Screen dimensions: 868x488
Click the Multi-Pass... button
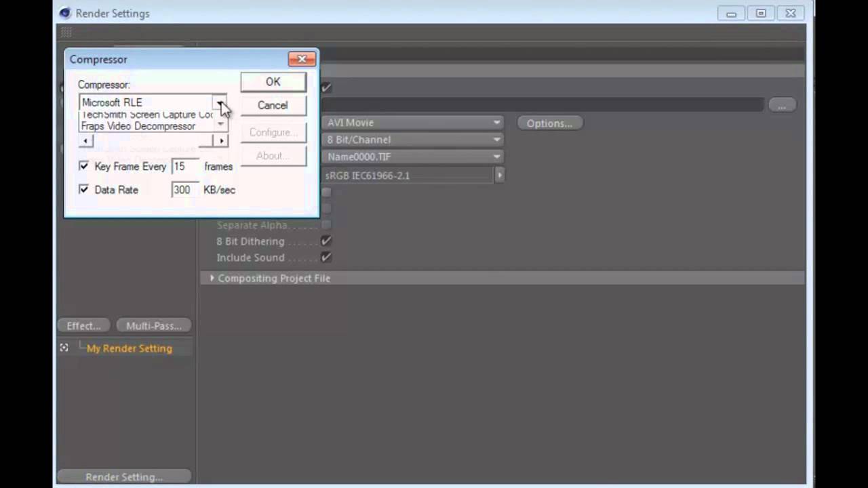[153, 326]
